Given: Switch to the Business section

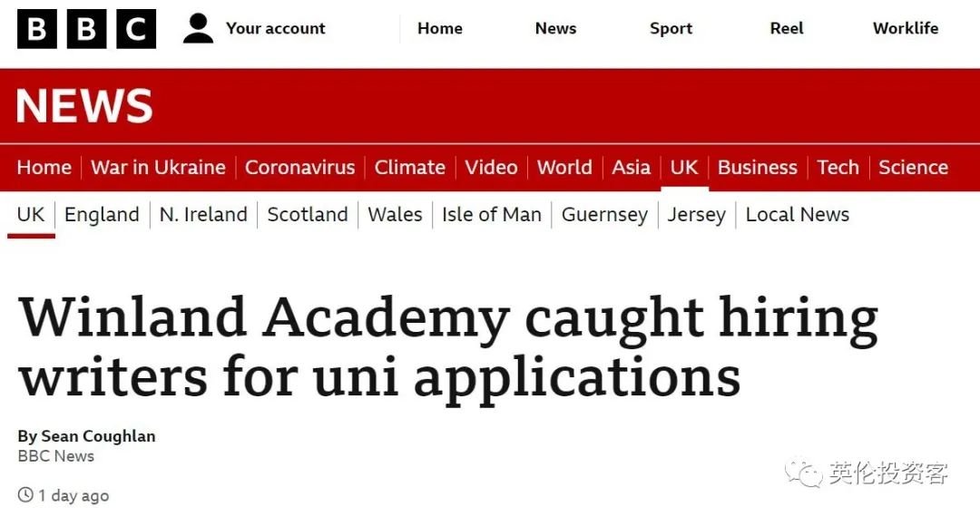Looking at the screenshot, I should click(758, 168).
